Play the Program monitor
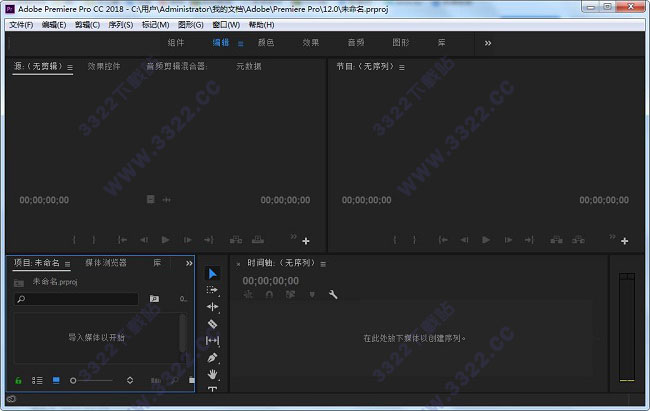650x411 pixels. (486, 240)
